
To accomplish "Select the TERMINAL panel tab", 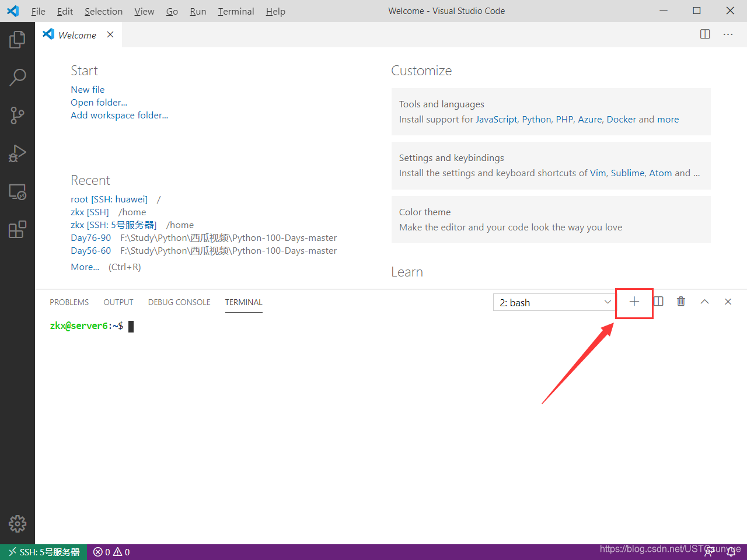I will pos(244,302).
